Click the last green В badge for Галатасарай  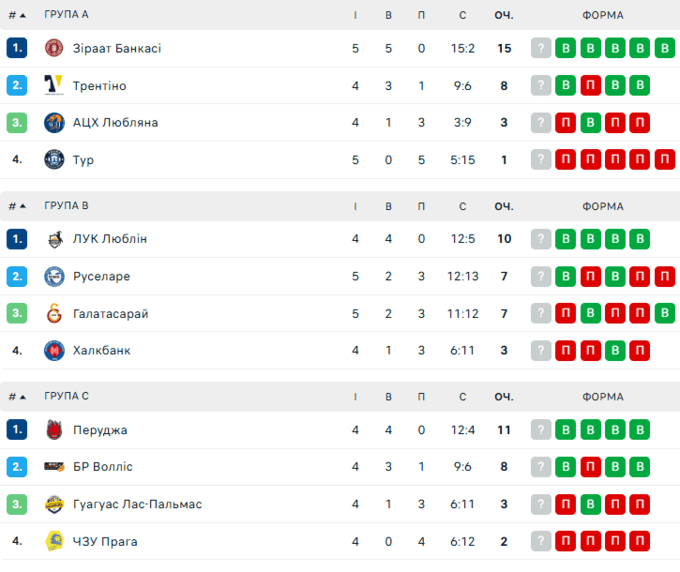point(665,313)
